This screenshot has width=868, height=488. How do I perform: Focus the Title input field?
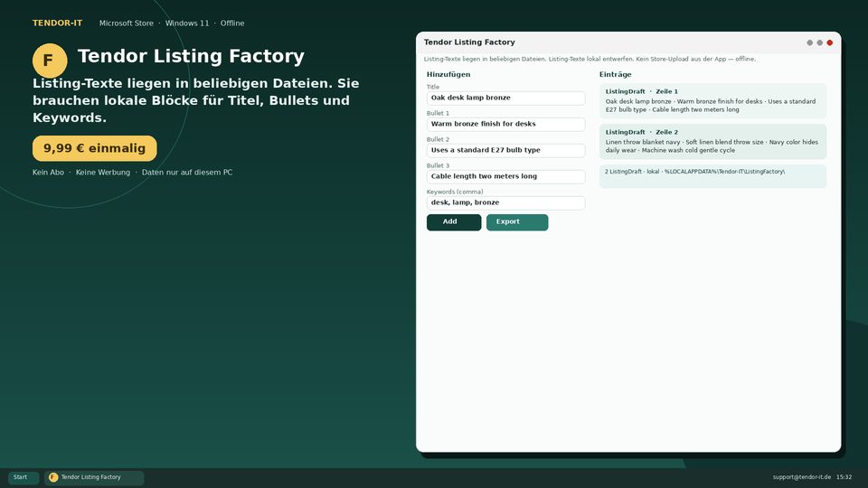click(x=505, y=98)
